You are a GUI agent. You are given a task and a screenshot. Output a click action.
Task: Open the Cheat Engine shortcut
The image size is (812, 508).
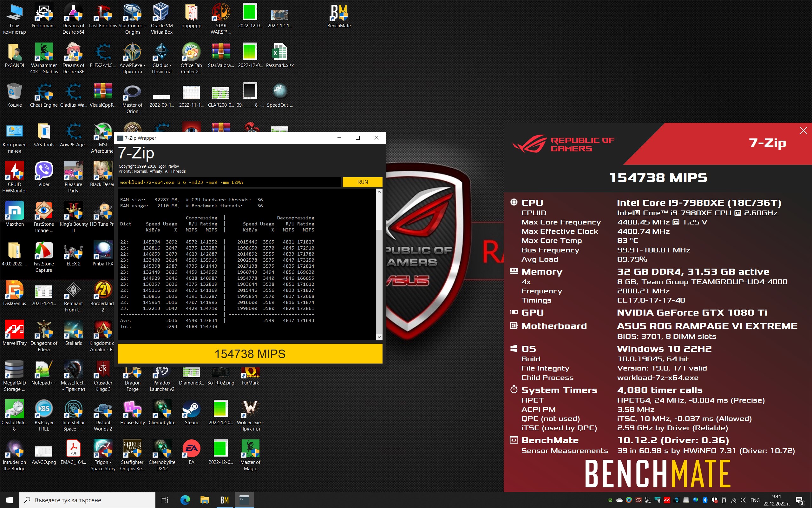pos(44,96)
